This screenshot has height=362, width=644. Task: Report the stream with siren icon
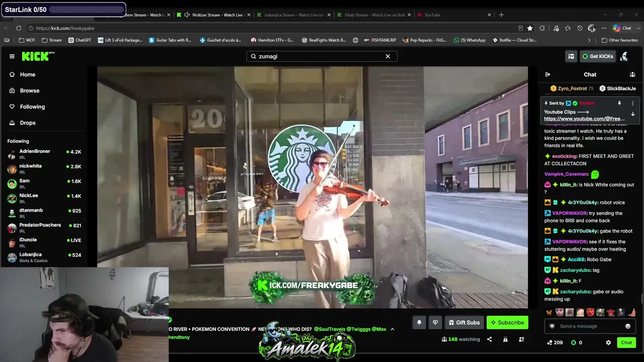tap(505, 339)
